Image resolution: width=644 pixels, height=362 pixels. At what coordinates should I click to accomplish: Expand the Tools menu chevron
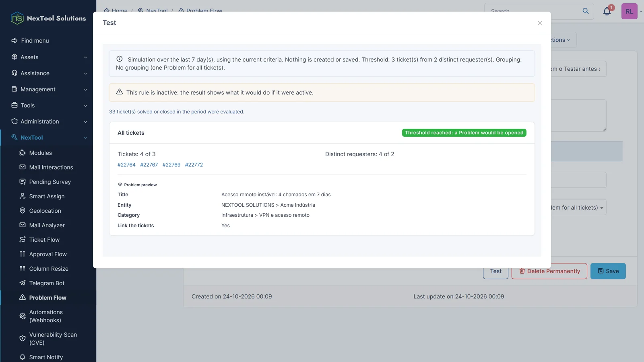pyautogui.click(x=85, y=106)
